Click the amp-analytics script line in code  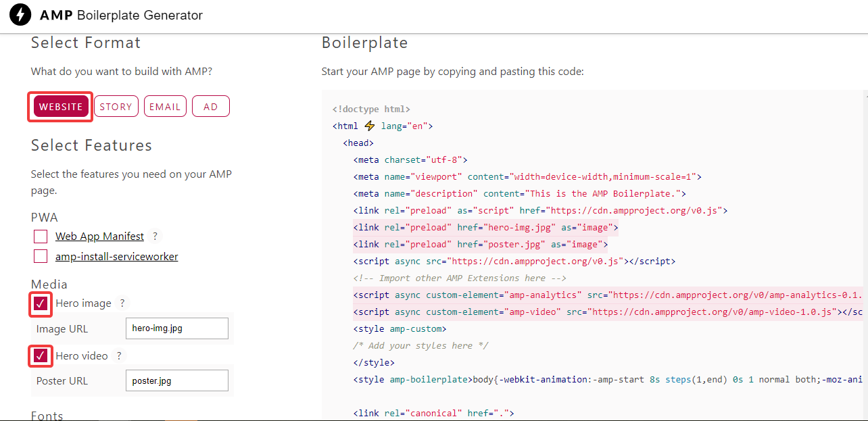(x=608, y=295)
